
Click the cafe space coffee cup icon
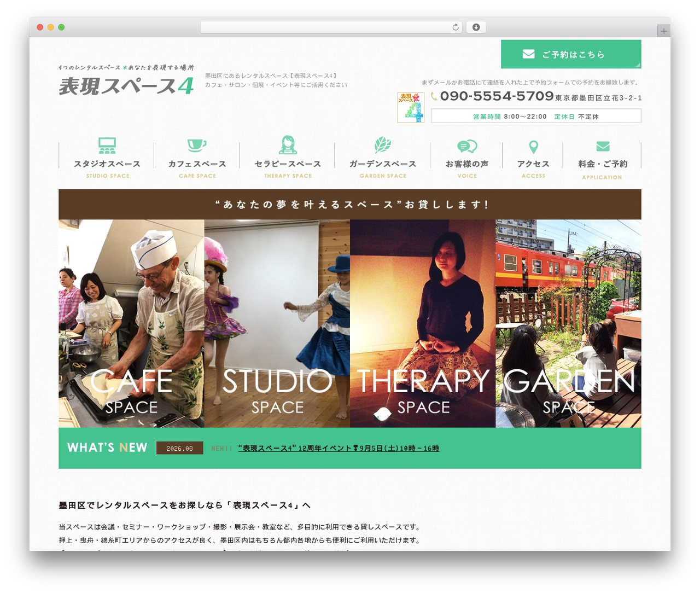[x=197, y=146]
